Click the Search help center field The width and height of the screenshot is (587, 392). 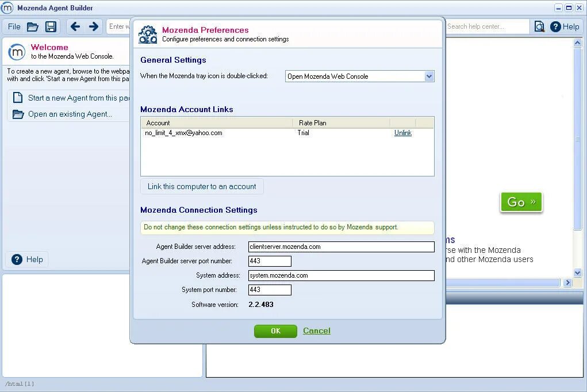click(487, 26)
